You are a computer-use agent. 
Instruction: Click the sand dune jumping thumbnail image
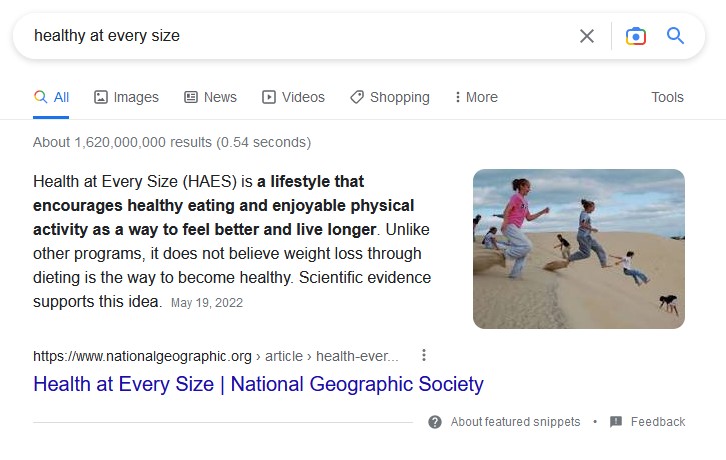click(579, 249)
